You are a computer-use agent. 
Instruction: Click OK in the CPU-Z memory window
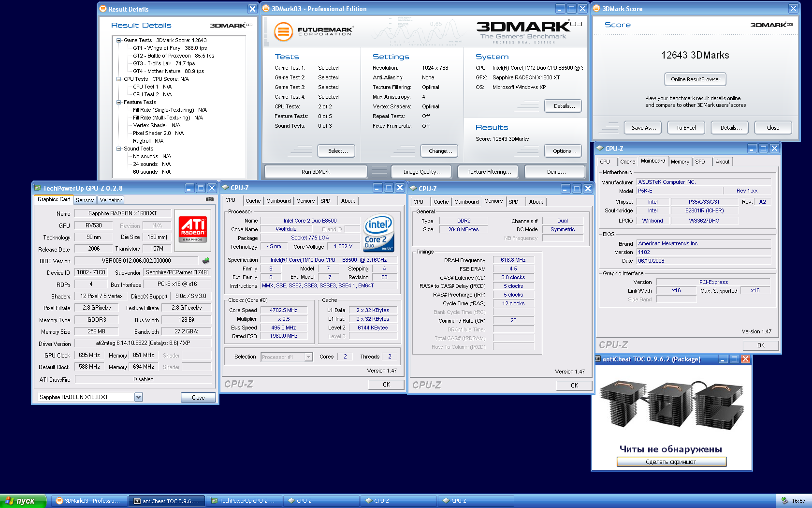pos(574,386)
